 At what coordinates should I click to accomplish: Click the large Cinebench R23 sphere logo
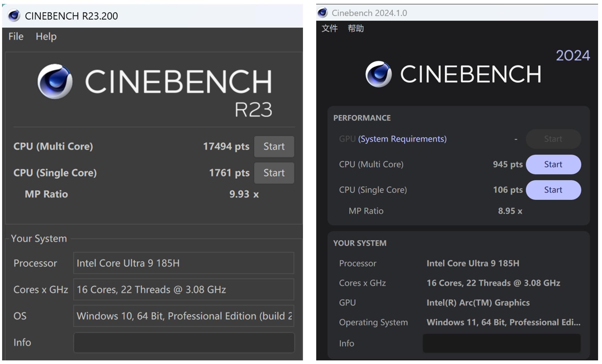click(x=55, y=81)
